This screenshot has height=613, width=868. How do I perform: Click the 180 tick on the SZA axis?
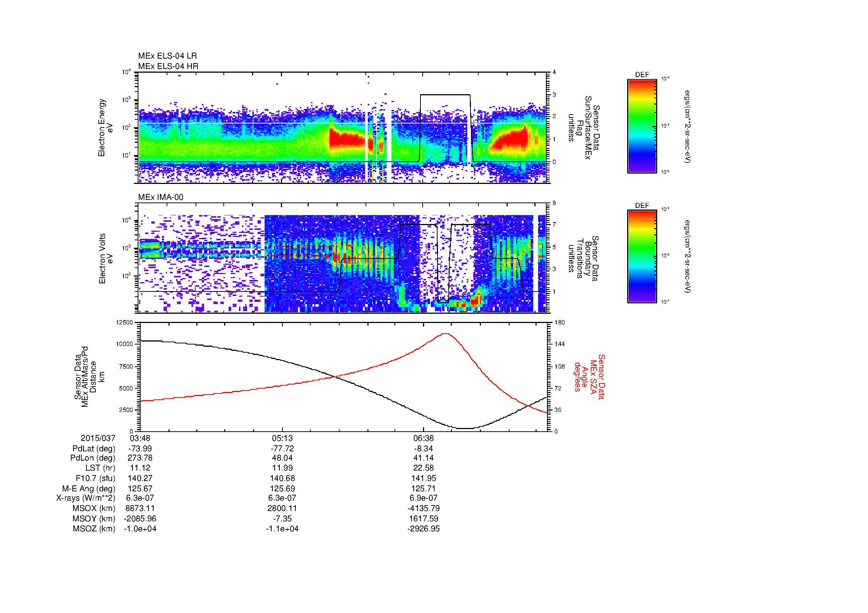[560, 322]
